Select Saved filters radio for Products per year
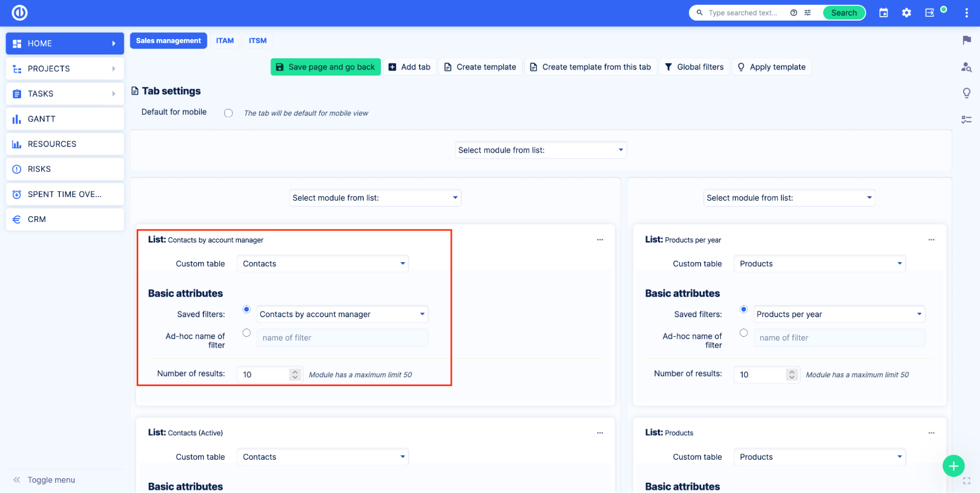The height and width of the screenshot is (493, 980). pyautogui.click(x=744, y=309)
